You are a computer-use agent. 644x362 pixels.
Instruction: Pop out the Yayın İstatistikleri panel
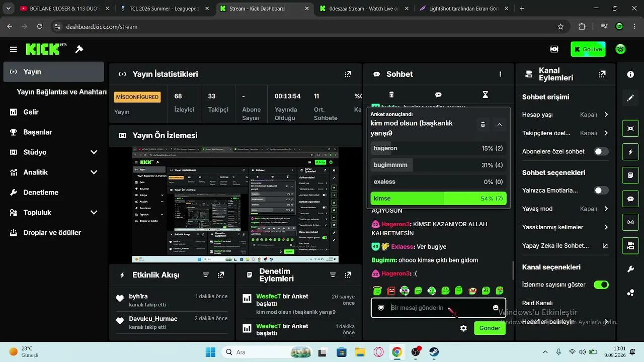pyautogui.click(x=348, y=74)
